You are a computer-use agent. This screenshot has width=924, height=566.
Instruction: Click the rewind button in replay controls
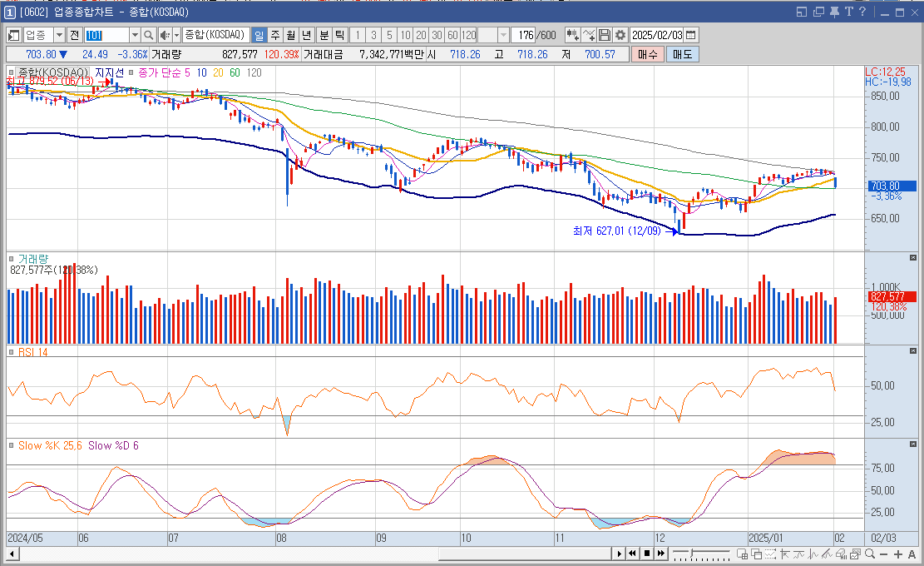pos(632,554)
